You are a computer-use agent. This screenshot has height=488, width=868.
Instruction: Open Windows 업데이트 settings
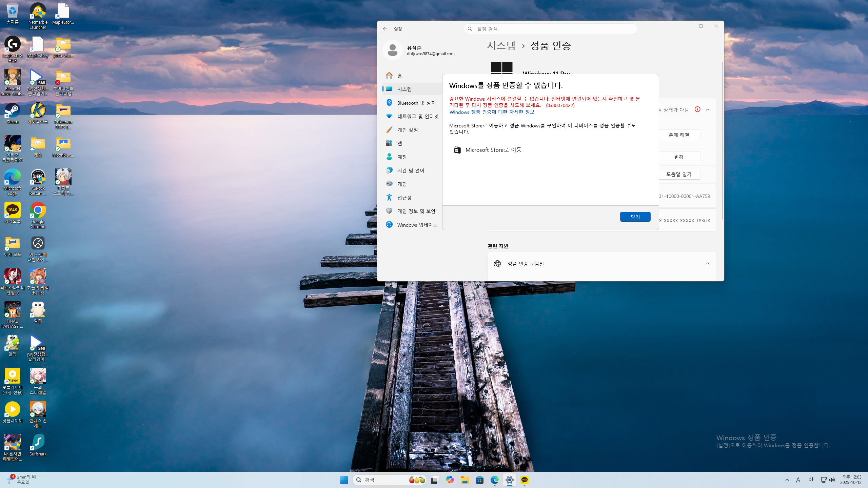412,225
